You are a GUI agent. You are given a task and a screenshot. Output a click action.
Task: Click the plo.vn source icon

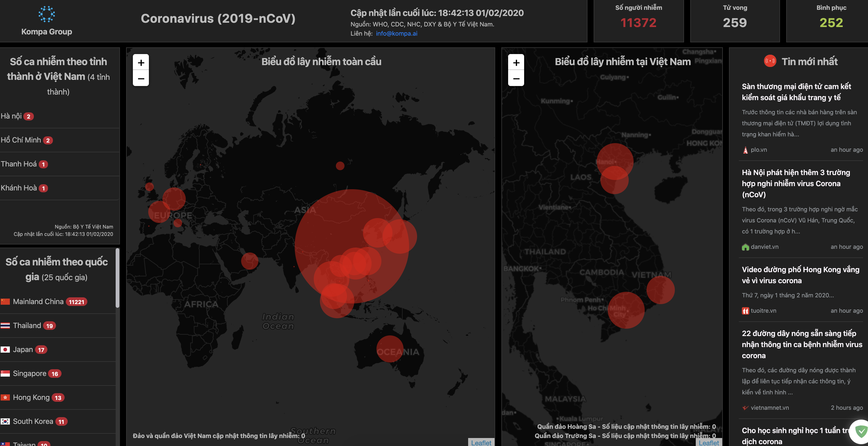(745, 150)
